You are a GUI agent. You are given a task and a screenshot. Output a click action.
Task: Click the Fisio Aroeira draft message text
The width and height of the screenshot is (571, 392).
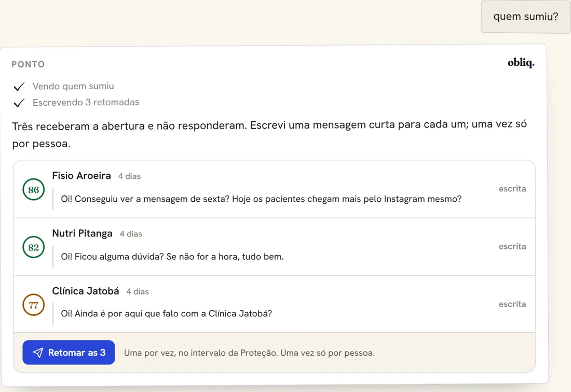(261, 199)
